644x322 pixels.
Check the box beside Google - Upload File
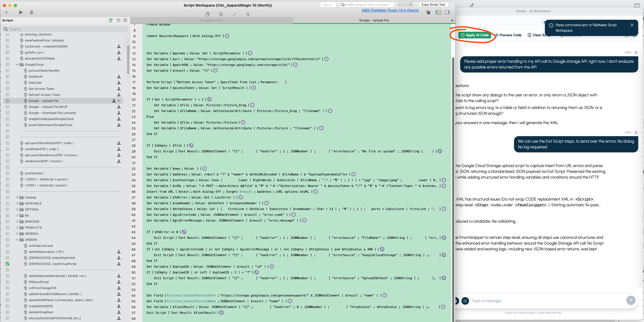tap(7, 101)
